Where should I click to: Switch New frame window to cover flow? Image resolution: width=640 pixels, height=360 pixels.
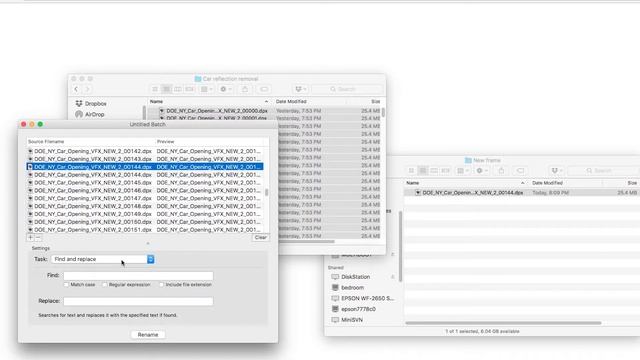pos(445,171)
